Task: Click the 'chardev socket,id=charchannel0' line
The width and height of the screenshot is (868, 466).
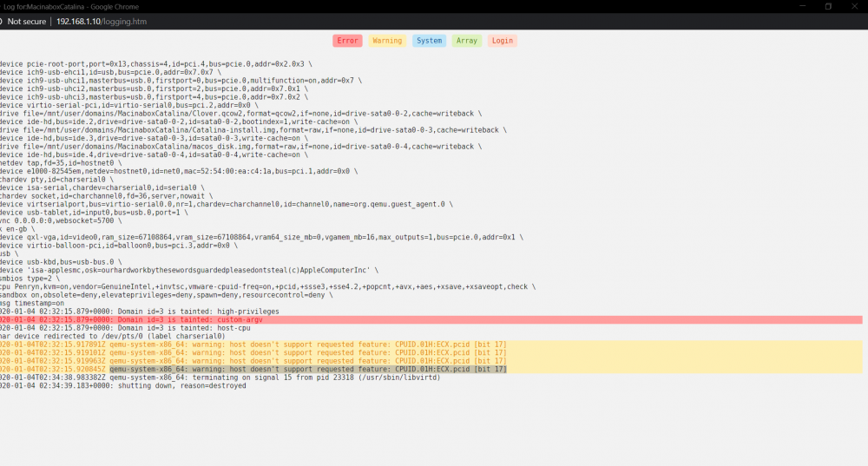Action: (x=106, y=196)
